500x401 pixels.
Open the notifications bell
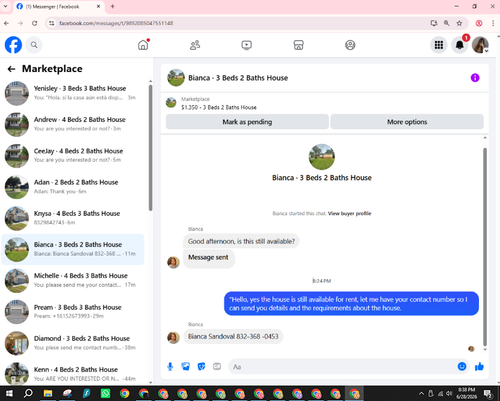[460, 45]
